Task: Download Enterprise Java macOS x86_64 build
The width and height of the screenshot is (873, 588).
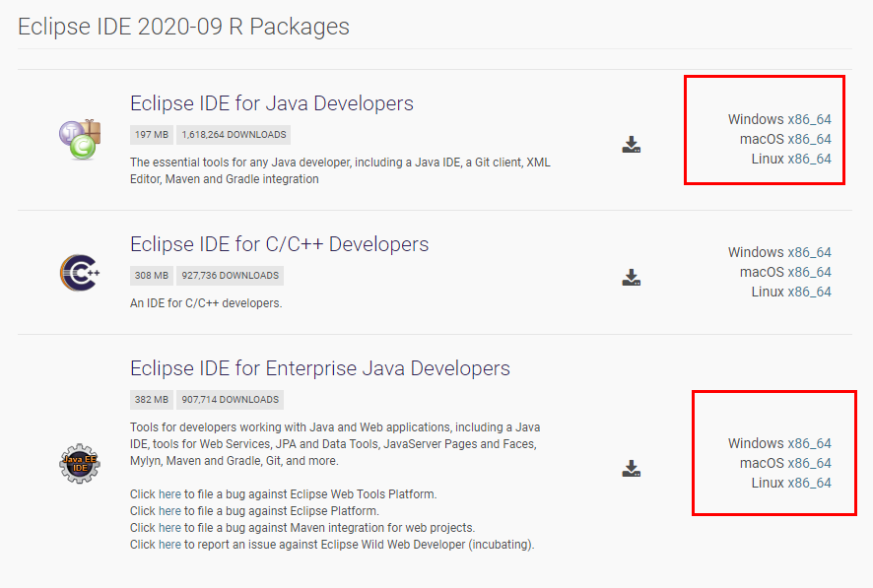Action: click(809, 463)
